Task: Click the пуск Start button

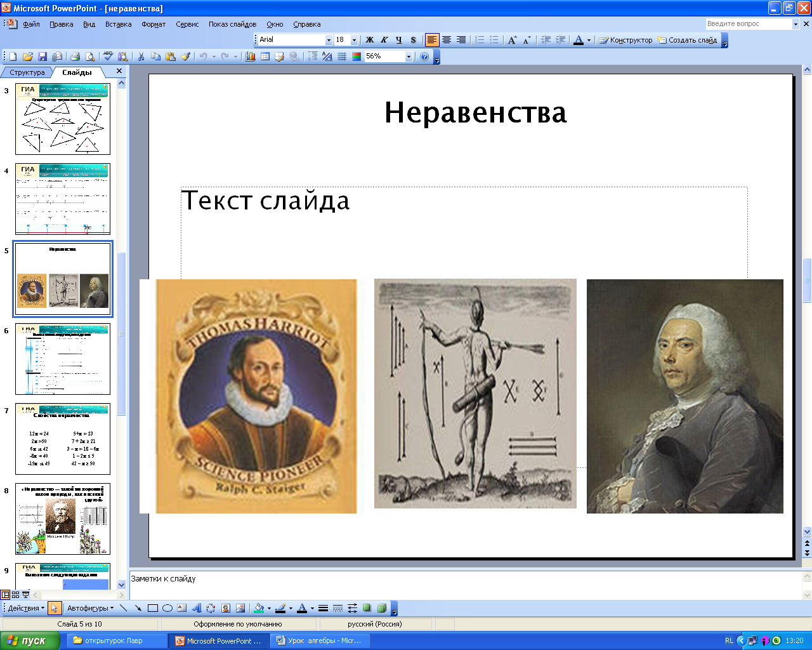Action: tap(30, 640)
